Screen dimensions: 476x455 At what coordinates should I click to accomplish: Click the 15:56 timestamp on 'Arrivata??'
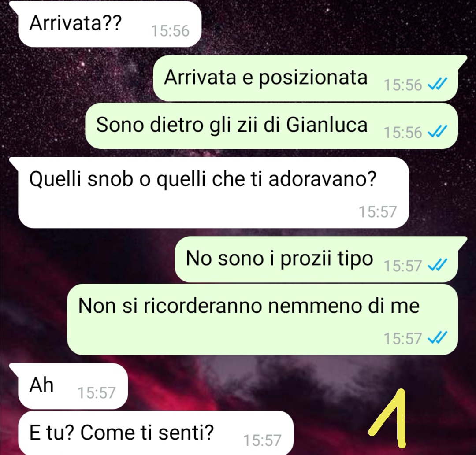[x=170, y=31]
